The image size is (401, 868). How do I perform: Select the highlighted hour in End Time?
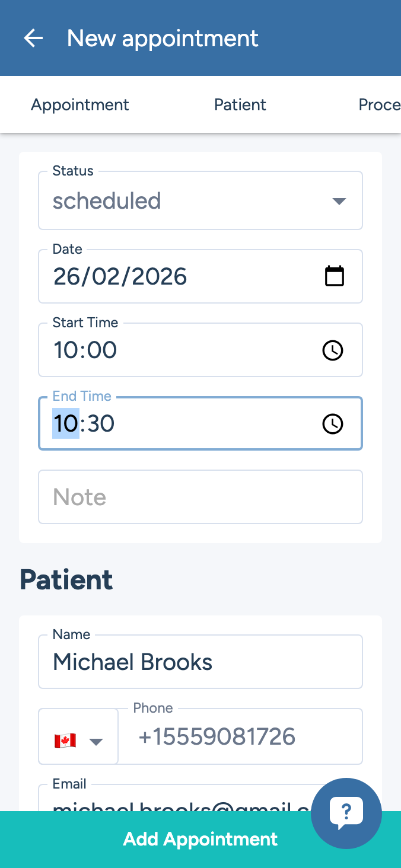pyautogui.click(x=66, y=424)
